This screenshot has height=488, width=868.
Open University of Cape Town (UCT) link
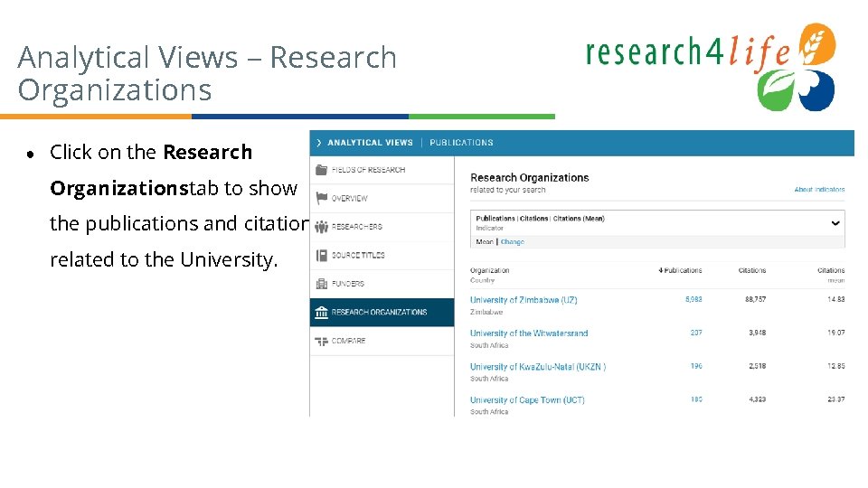tap(527, 399)
